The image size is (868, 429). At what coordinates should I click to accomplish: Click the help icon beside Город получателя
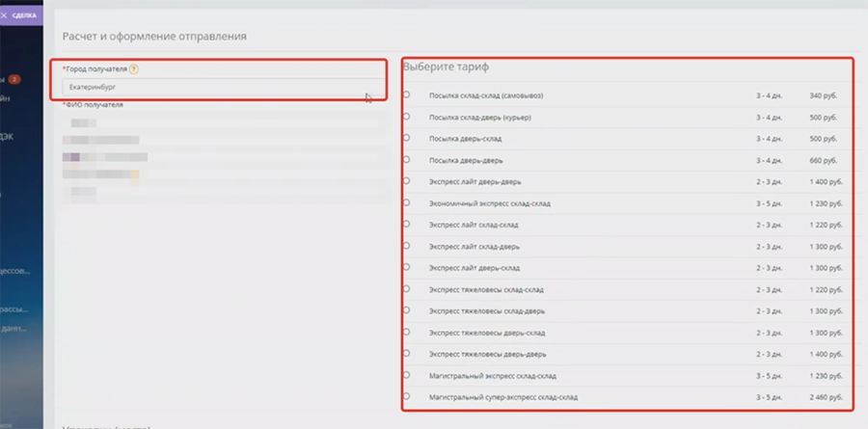134,69
